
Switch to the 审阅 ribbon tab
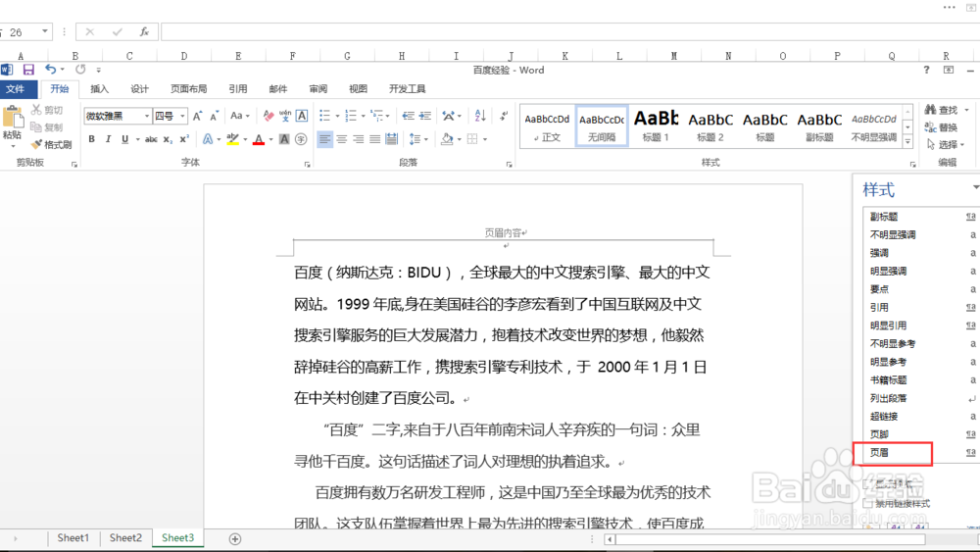click(x=318, y=89)
